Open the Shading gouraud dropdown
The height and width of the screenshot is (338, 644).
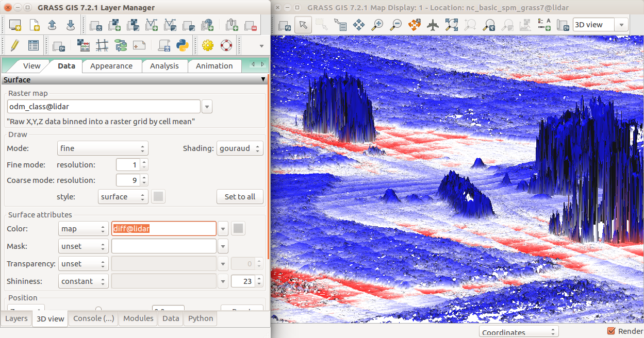240,148
